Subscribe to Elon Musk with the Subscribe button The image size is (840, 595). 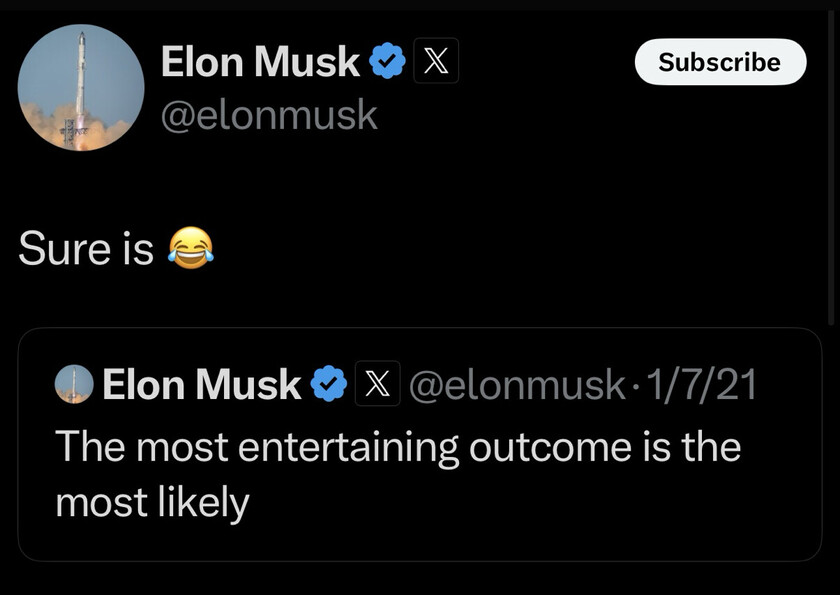click(x=721, y=62)
